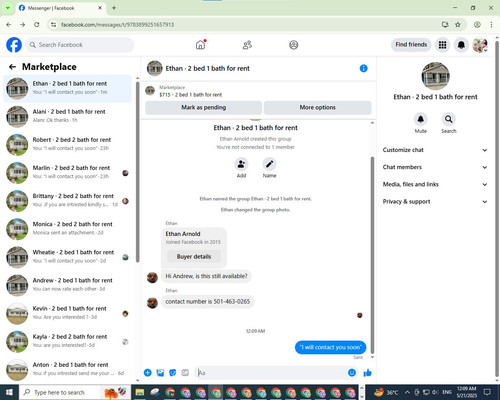Open the notifications bell in header
Image resolution: width=500 pixels, height=400 pixels.
(461, 45)
